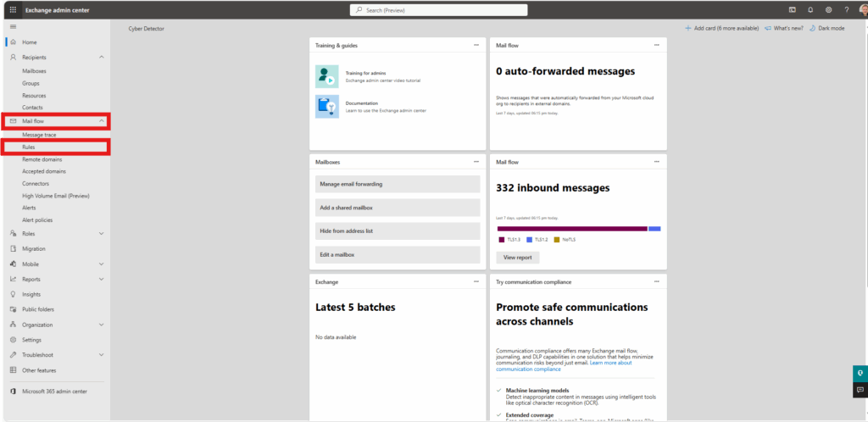868x422 pixels.
Task: Click the Recipients person icon
Action: [14, 57]
